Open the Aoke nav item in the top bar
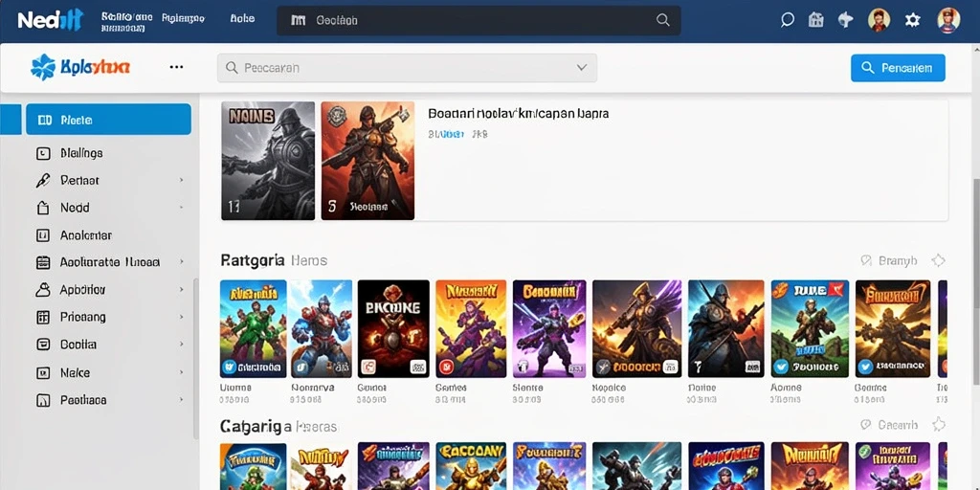The width and height of the screenshot is (980, 490). [242, 19]
